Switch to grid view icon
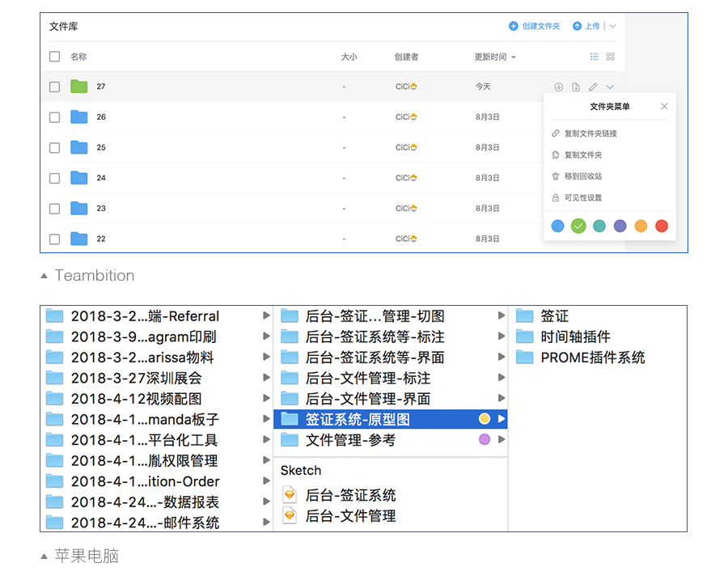 click(611, 57)
